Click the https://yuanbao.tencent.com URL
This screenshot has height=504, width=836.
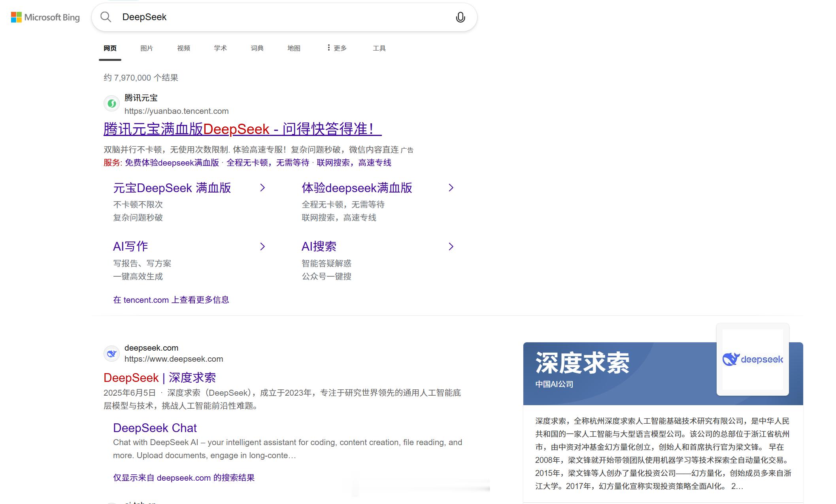tap(177, 111)
